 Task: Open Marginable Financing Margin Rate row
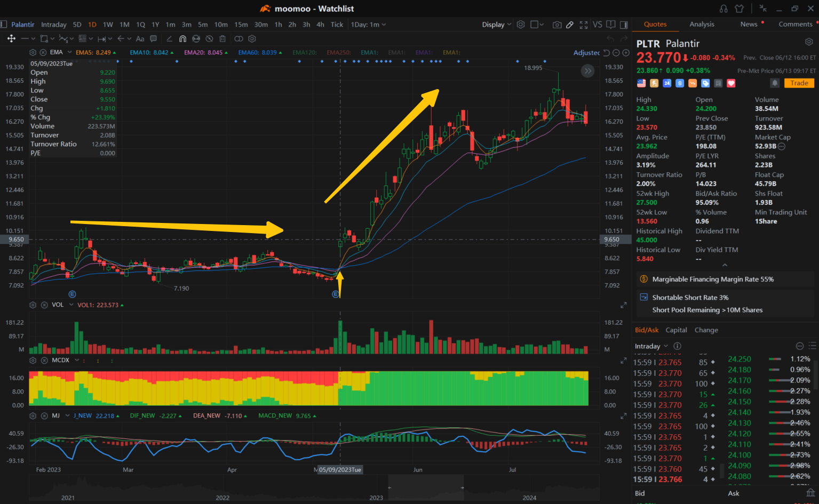[725, 279]
